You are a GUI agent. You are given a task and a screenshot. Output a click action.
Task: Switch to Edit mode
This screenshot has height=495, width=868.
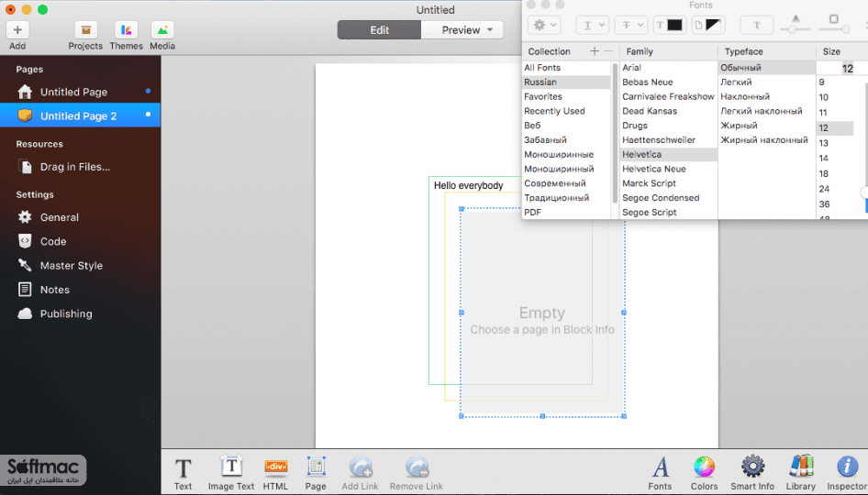[379, 30]
